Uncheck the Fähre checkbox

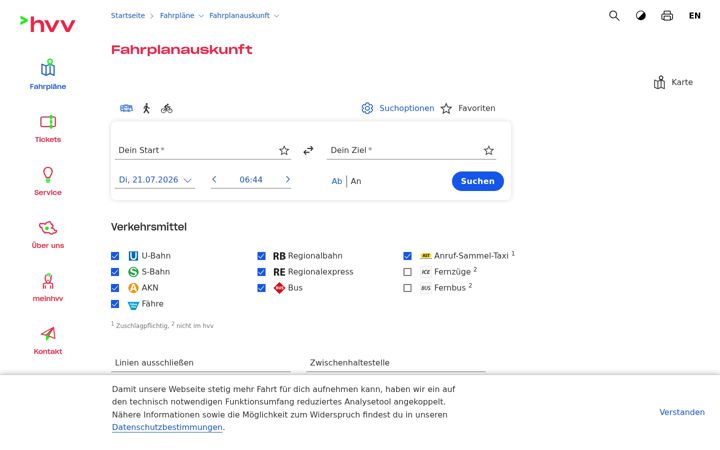click(115, 304)
